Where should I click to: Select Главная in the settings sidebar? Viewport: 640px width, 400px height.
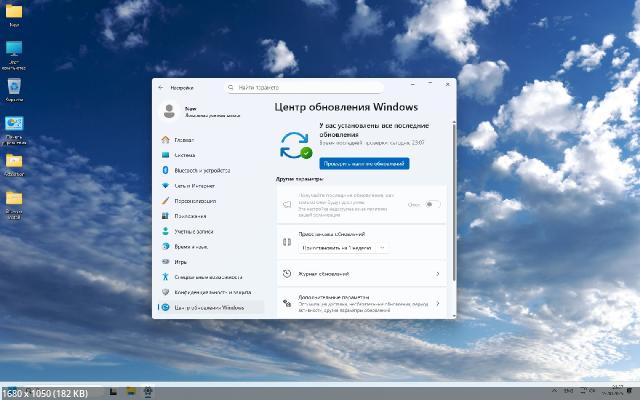(184, 140)
